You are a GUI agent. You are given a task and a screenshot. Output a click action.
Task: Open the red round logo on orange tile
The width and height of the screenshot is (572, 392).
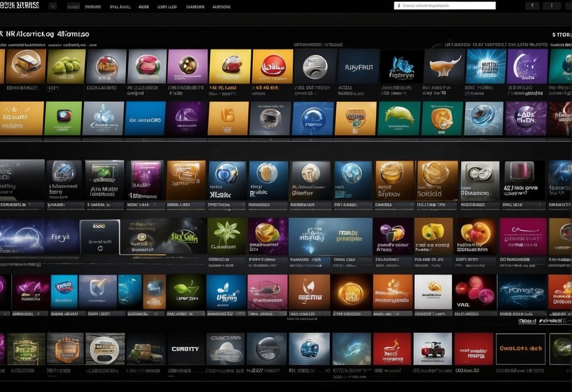pos(272,66)
